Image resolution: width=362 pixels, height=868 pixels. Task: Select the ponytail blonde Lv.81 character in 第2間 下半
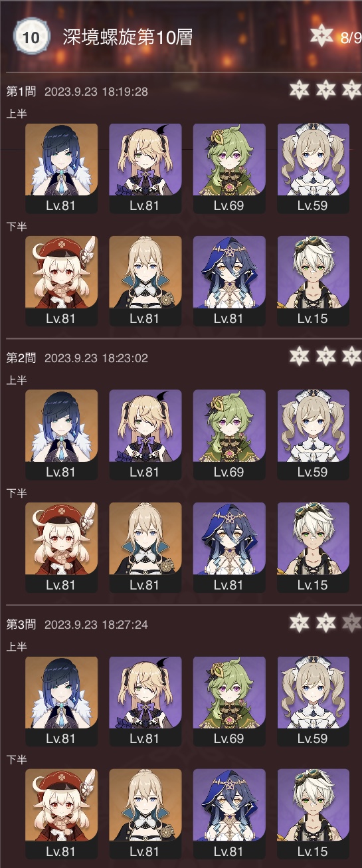point(145,548)
